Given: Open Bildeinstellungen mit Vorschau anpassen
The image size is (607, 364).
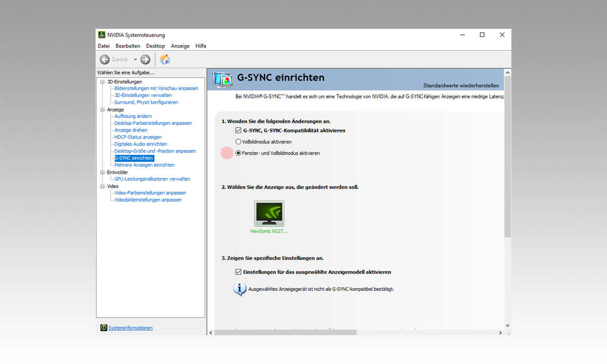Looking at the screenshot, I should click(156, 88).
